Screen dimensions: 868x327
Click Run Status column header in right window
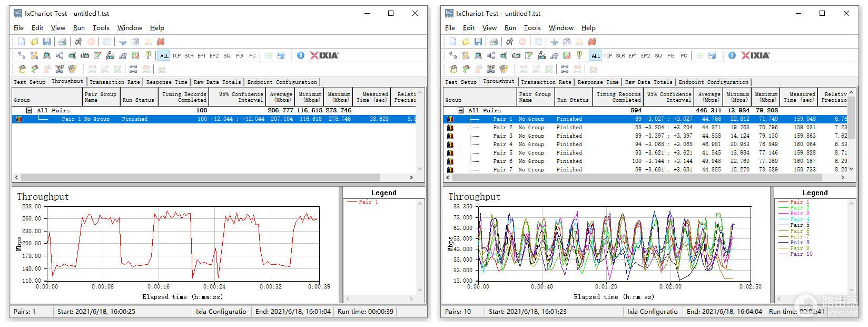coord(573,100)
